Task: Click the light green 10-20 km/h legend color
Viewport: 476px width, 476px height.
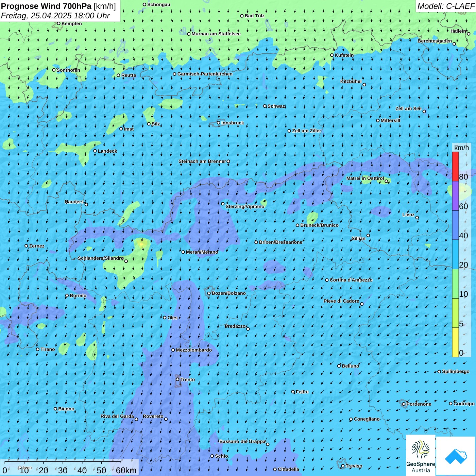Action: (x=455, y=284)
